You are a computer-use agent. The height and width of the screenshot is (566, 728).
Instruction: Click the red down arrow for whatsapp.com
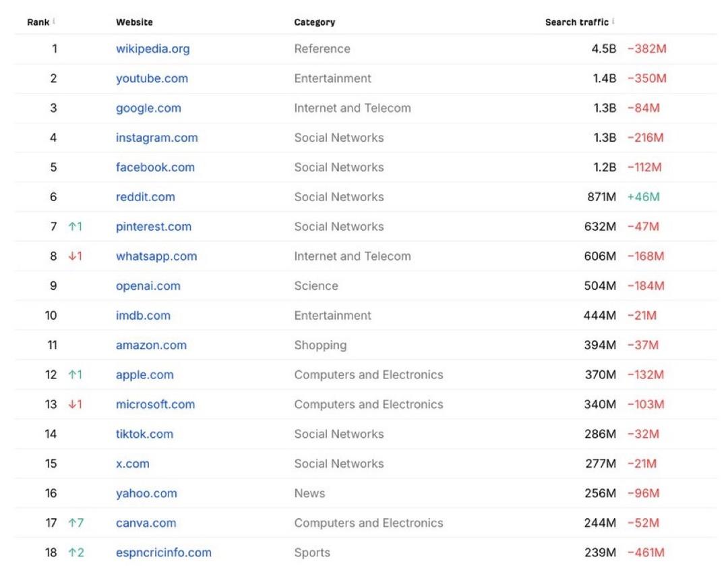click(x=72, y=256)
